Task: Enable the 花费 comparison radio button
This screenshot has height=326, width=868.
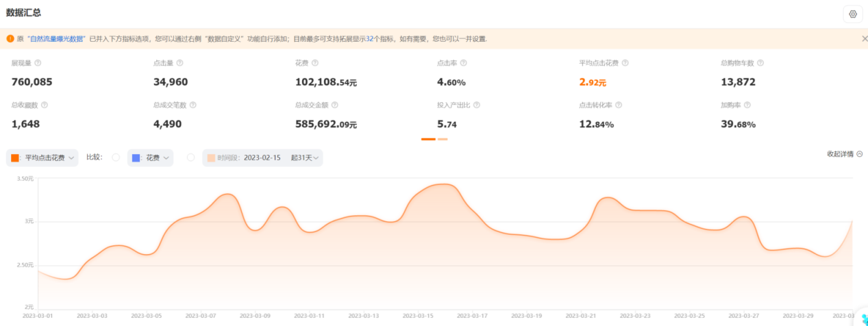Action: (116, 158)
